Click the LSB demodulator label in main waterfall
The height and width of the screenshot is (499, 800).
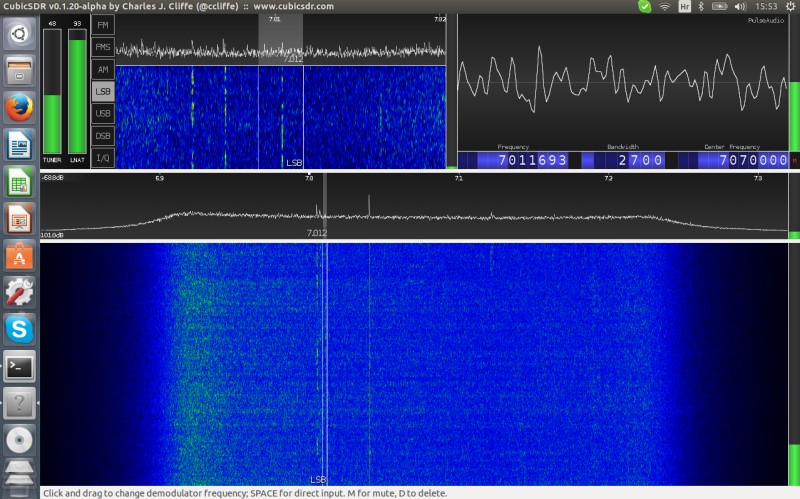(318, 480)
